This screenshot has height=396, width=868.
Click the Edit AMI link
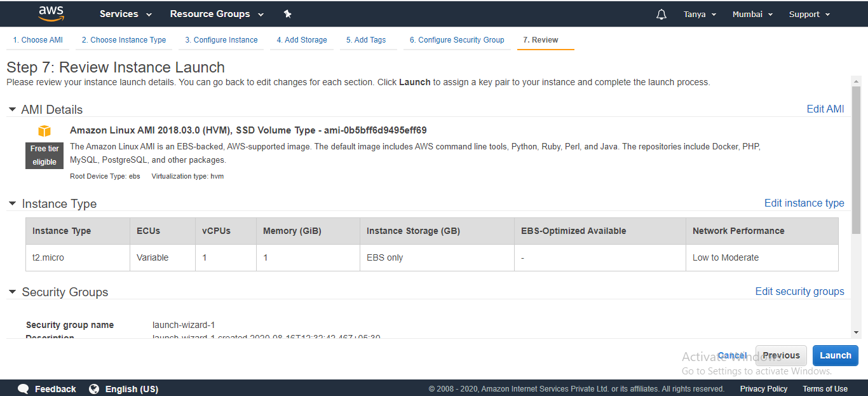coord(825,109)
